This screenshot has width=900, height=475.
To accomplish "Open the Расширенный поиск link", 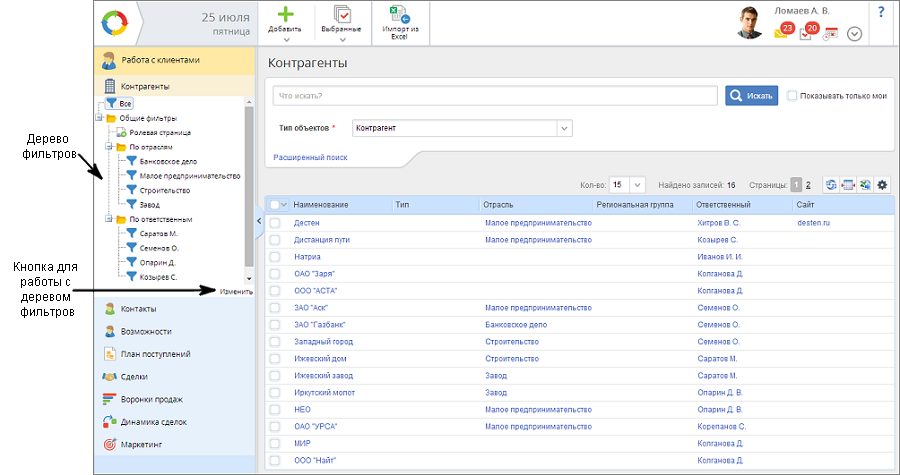I will tap(310, 157).
